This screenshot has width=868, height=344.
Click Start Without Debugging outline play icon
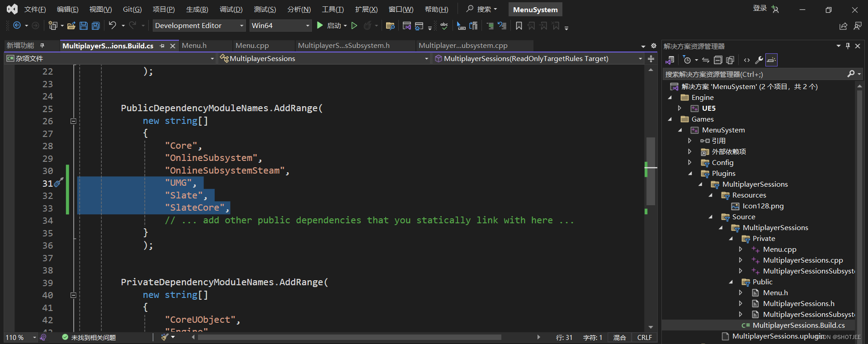(x=354, y=26)
